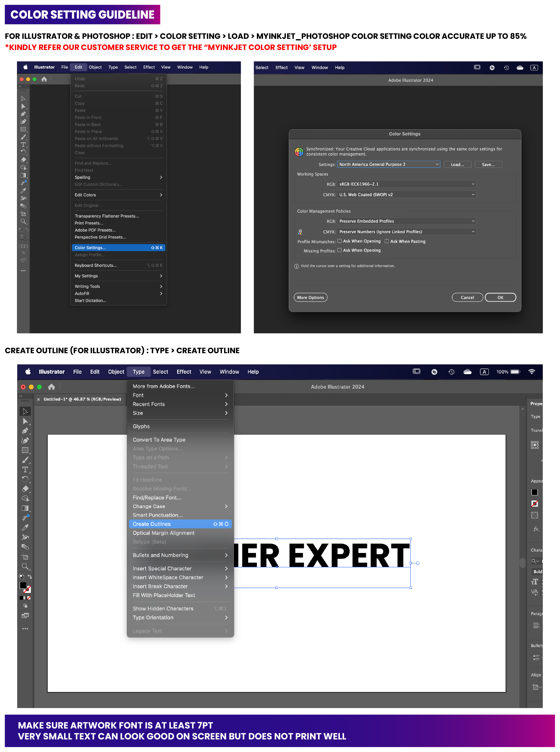This screenshot has height=752, width=560.
Task: Pick the Pen tool in the Type menu screenshot
Action: point(25,431)
